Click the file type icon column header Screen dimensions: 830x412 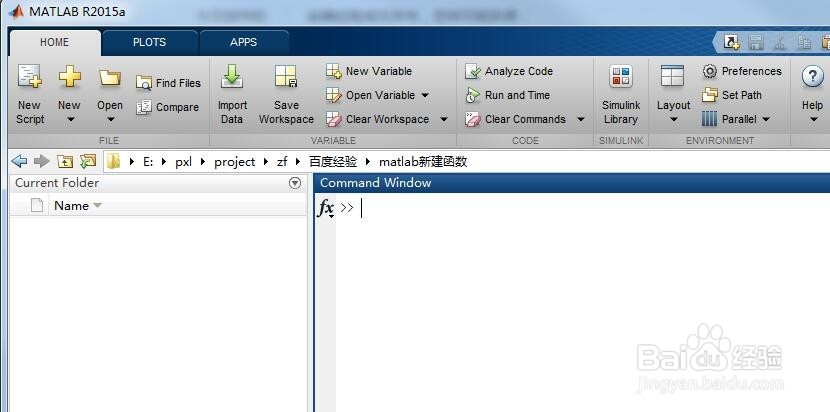tap(37, 205)
